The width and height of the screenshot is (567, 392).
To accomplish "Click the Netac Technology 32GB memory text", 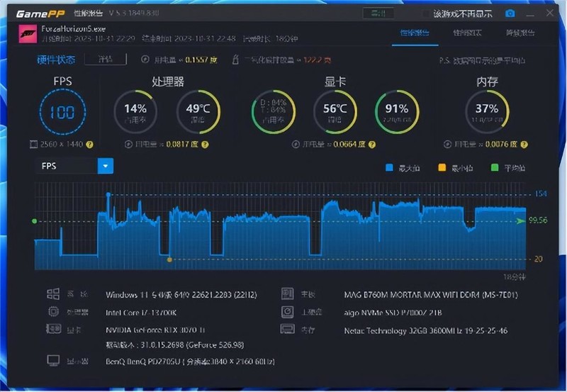I will (x=426, y=330).
